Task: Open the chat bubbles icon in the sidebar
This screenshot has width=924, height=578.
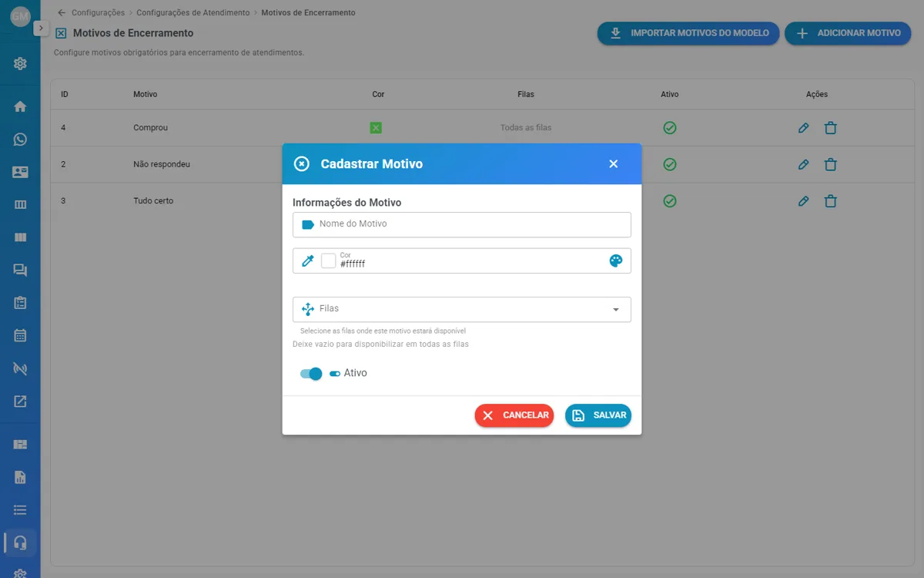Action: tap(20, 270)
